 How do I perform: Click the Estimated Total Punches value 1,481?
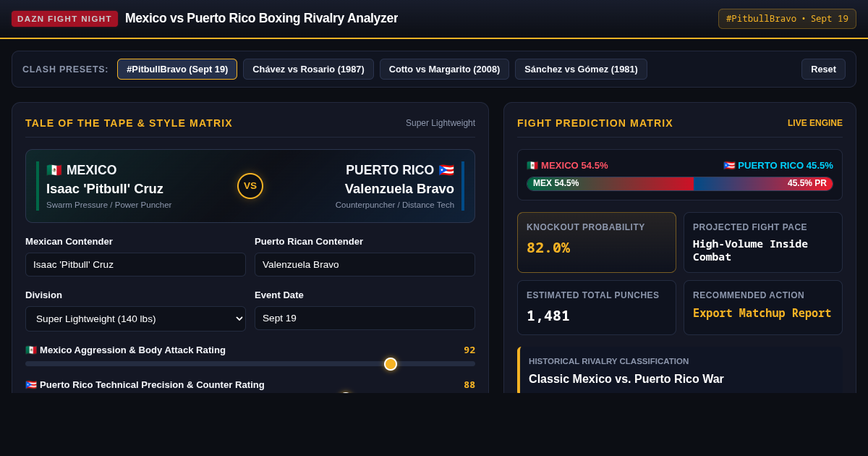[x=548, y=316]
